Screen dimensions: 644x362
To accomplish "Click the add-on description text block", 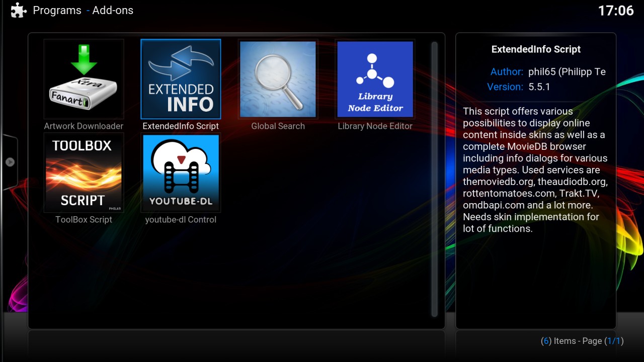I will [x=535, y=170].
